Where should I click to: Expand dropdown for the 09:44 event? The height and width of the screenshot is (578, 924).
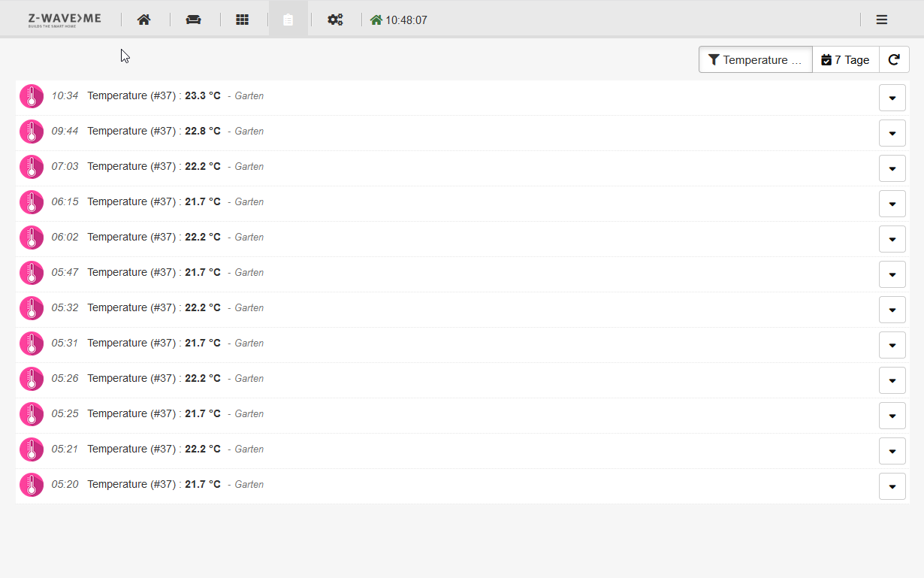(x=892, y=133)
